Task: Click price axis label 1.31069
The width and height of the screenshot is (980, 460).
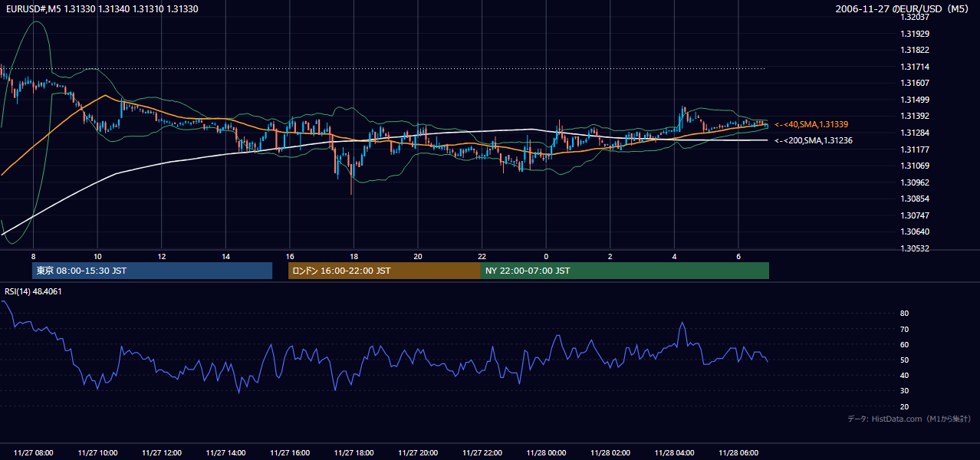Action: coord(915,166)
